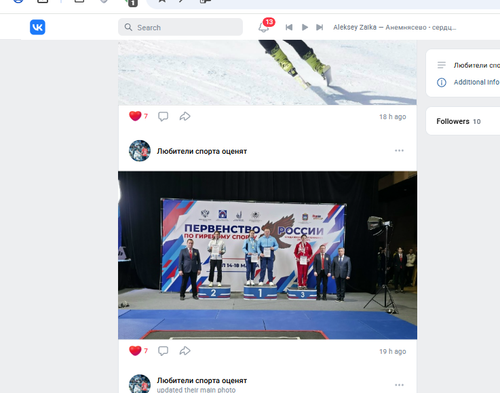Open Additional info in right sidebar
Image resolution: width=500 pixels, height=393 pixels.
pyautogui.click(x=476, y=82)
